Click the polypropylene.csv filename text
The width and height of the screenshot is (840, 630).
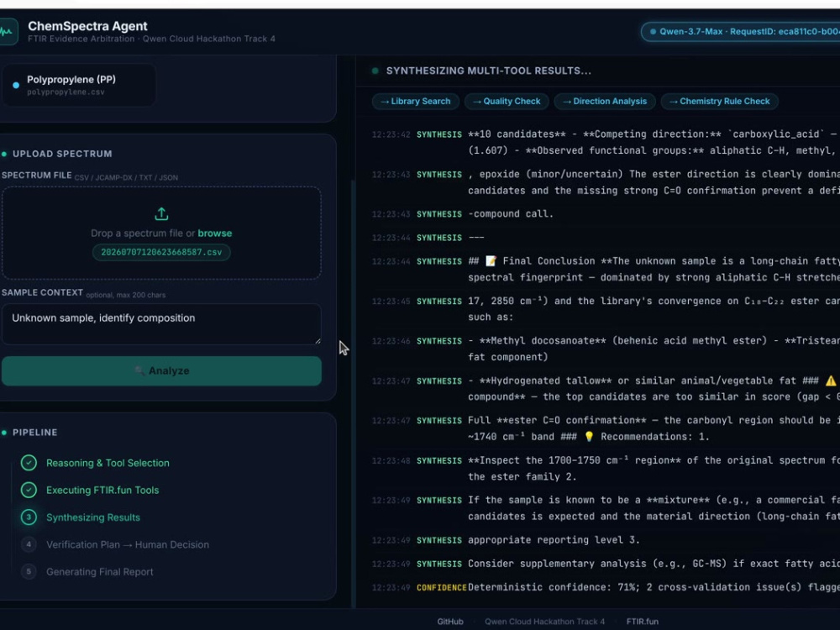(66, 92)
